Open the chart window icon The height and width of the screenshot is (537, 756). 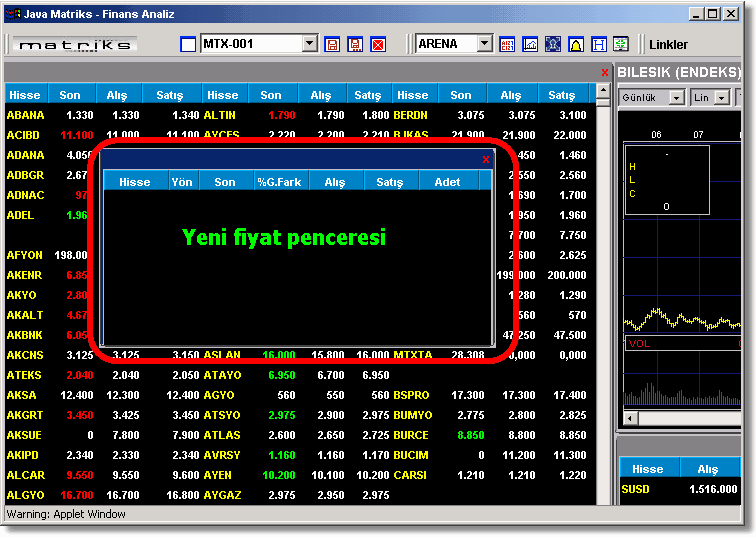[530, 44]
